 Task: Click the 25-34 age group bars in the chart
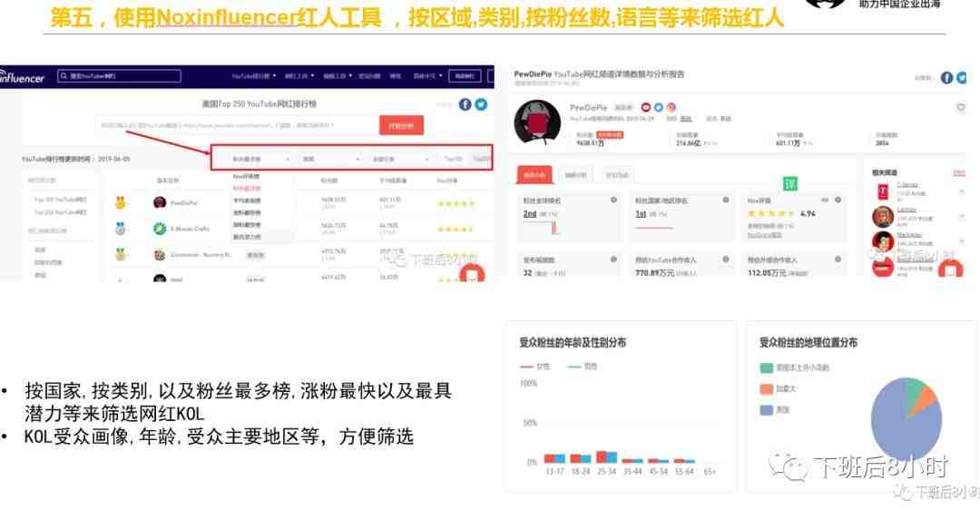pyautogui.click(x=606, y=456)
